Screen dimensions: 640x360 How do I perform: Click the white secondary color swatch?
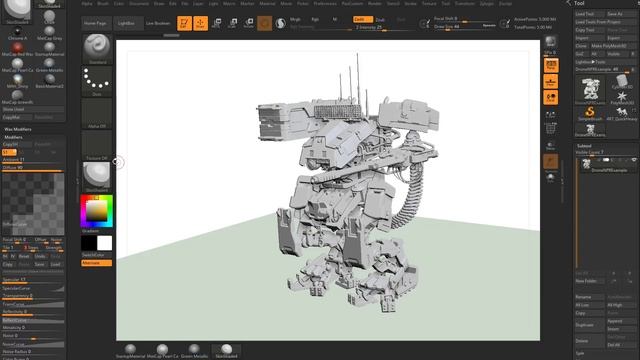104,243
